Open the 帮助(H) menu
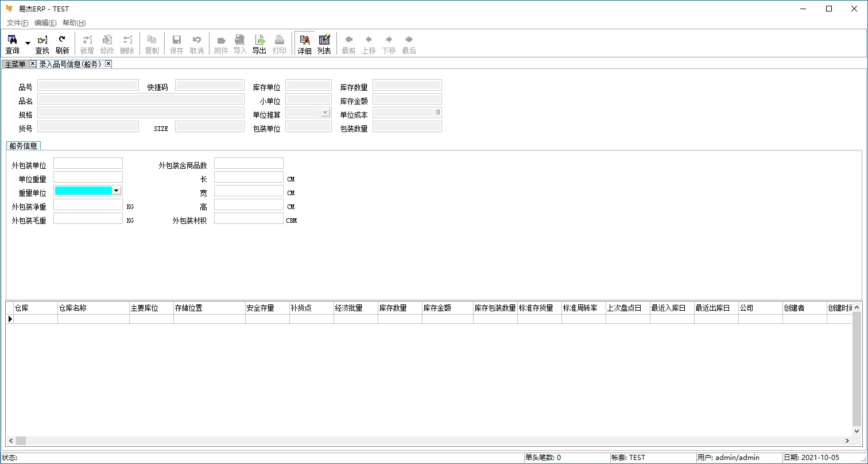This screenshot has height=464, width=868. (x=74, y=23)
